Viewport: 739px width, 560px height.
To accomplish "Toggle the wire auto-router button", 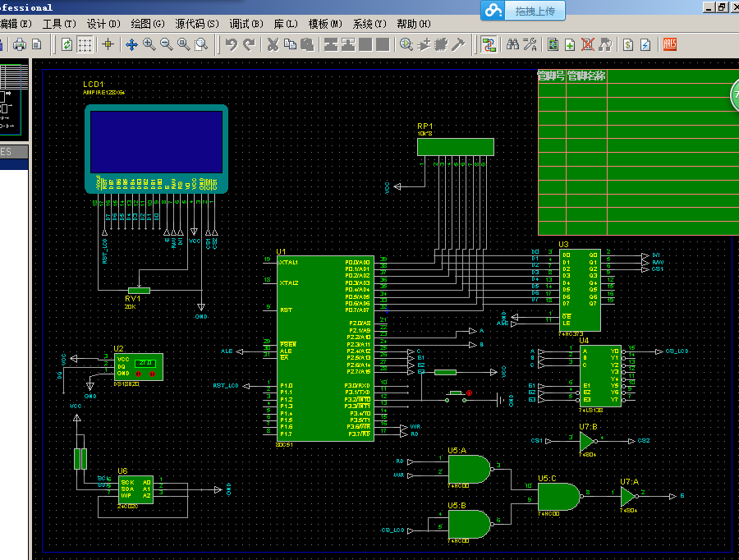I will 489,45.
